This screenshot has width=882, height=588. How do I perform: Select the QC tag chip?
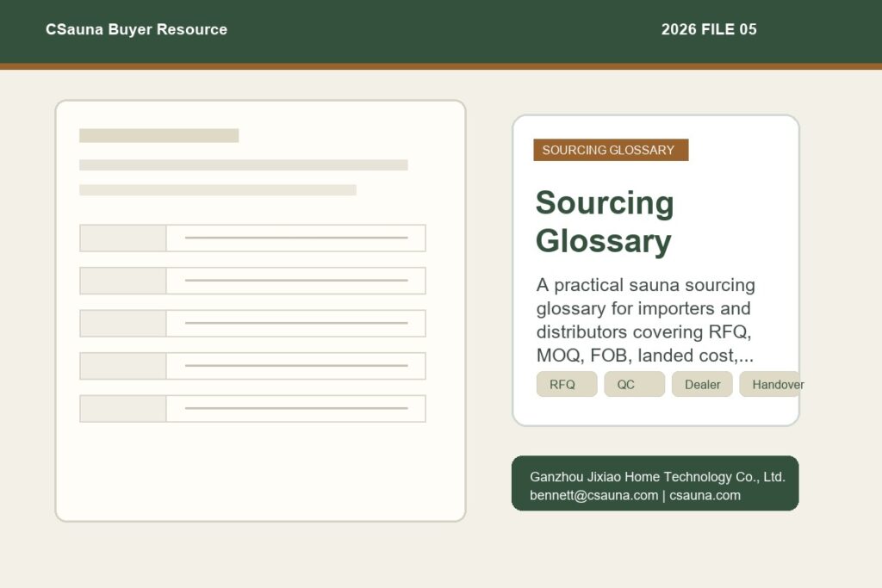pos(634,384)
